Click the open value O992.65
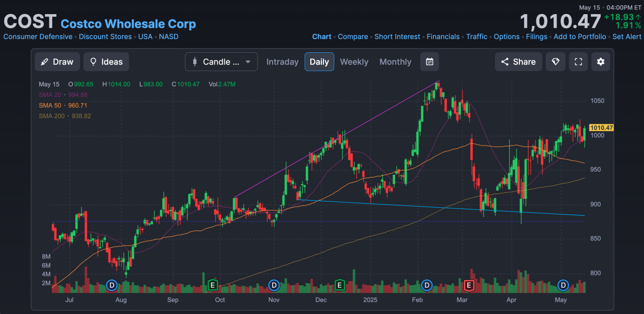Viewport: 644px width, 314px height. 81,84
